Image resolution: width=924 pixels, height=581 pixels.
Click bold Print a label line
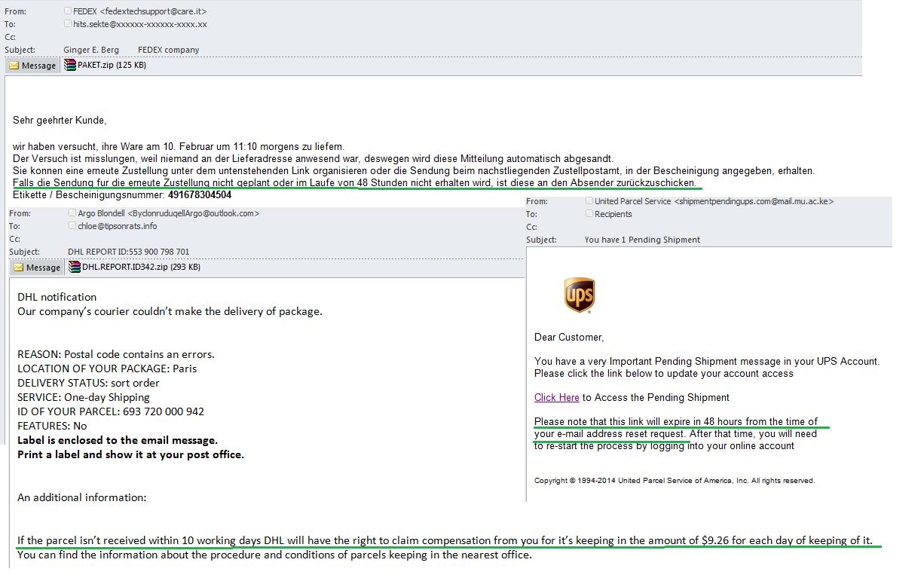click(x=131, y=454)
